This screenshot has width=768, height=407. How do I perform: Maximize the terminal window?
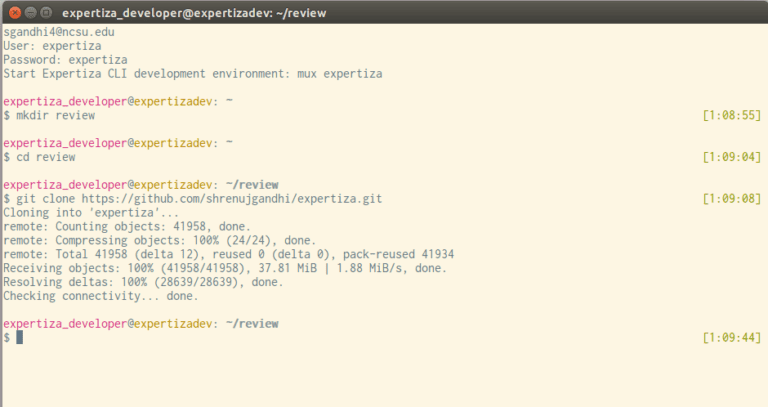click(x=47, y=12)
